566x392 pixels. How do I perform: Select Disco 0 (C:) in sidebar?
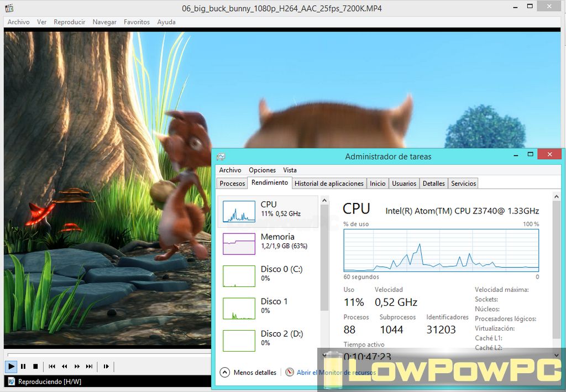click(268, 274)
